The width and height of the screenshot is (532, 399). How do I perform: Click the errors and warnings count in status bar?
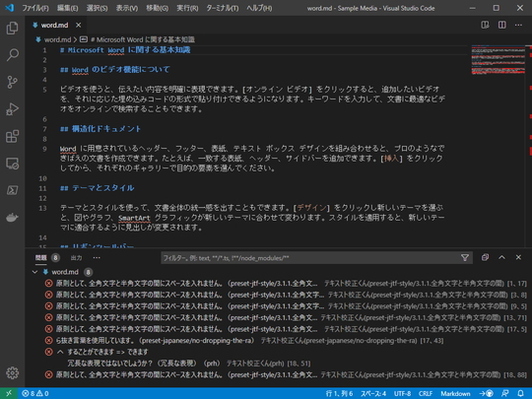tap(35, 393)
